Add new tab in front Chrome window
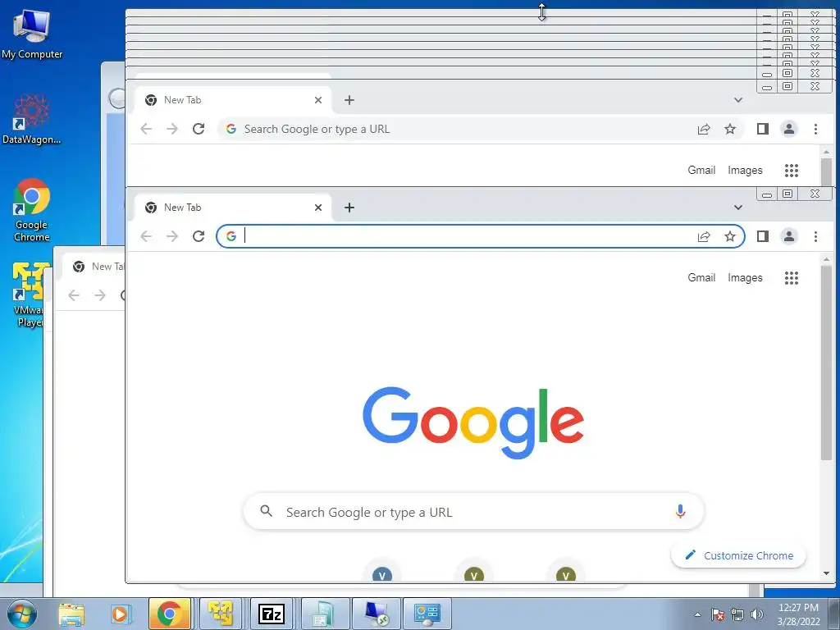The image size is (840, 630). click(349, 208)
